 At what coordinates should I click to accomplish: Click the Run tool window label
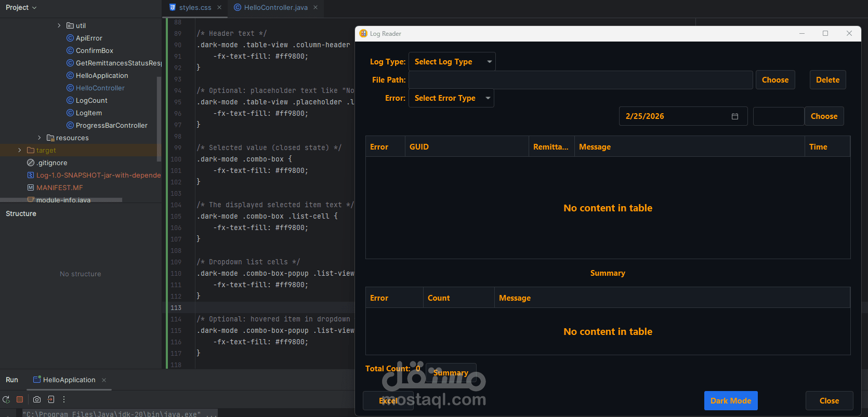[x=12, y=380]
